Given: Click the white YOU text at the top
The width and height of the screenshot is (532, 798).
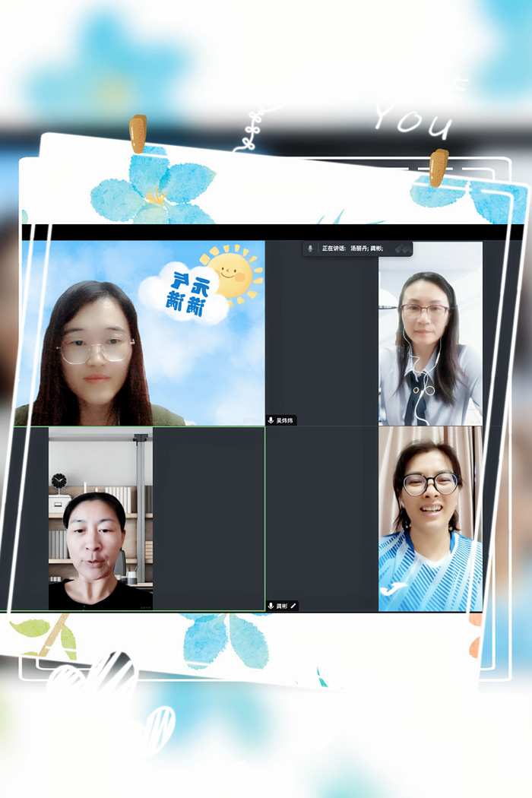Looking at the screenshot, I should coord(413,122).
